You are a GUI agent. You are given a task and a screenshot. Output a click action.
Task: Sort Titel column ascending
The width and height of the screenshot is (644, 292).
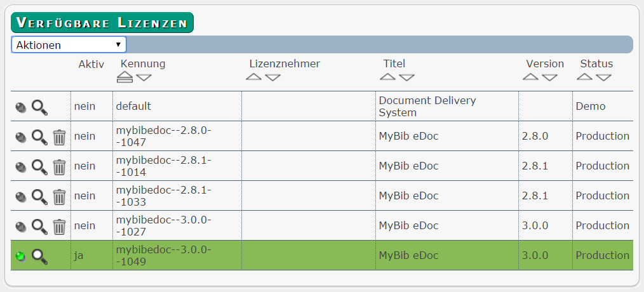(387, 77)
